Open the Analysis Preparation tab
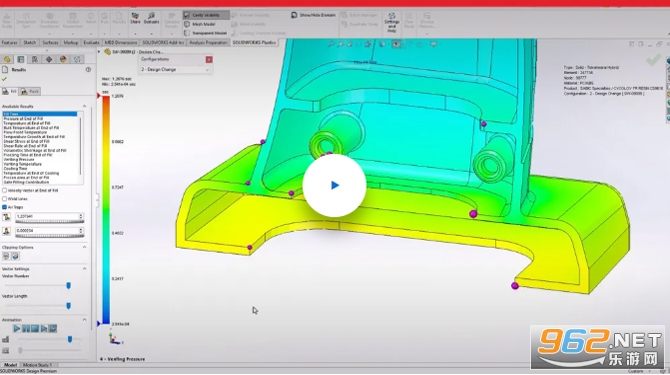Viewport: 670px width, 375px height. [208, 43]
